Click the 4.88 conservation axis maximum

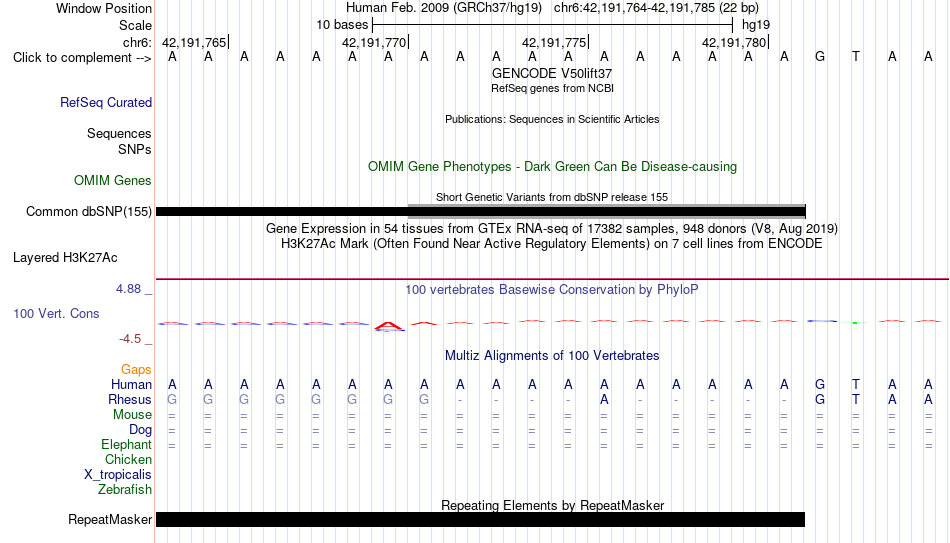click(x=128, y=289)
